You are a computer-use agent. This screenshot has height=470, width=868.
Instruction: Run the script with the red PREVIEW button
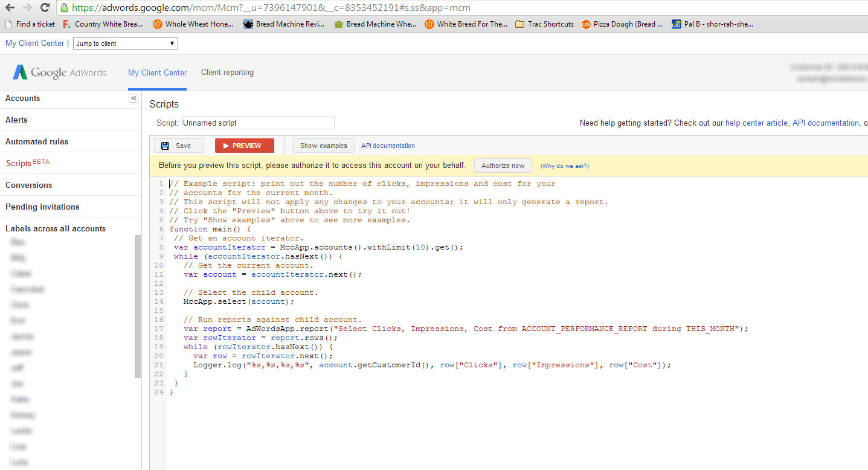pyautogui.click(x=245, y=146)
